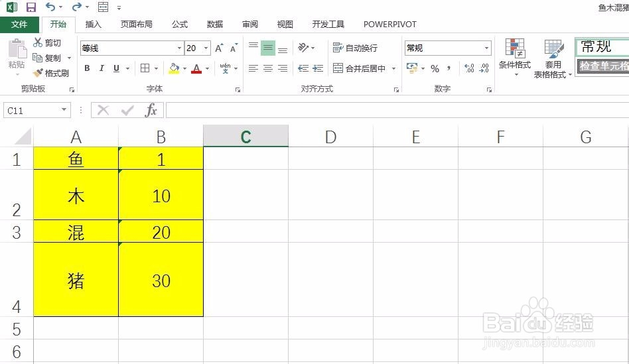Open the number format 常规 combo box
629x364 pixels.
448,48
